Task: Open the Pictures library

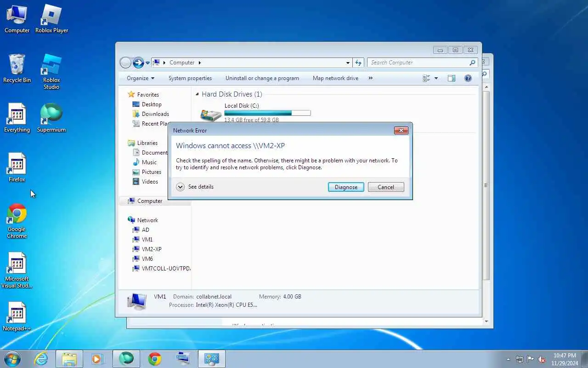Action: tap(152, 172)
